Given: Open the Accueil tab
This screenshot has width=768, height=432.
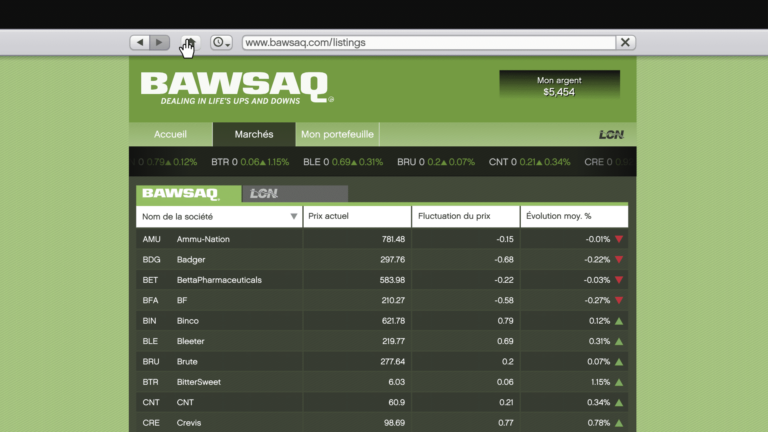Looking at the screenshot, I should coord(170,135).
